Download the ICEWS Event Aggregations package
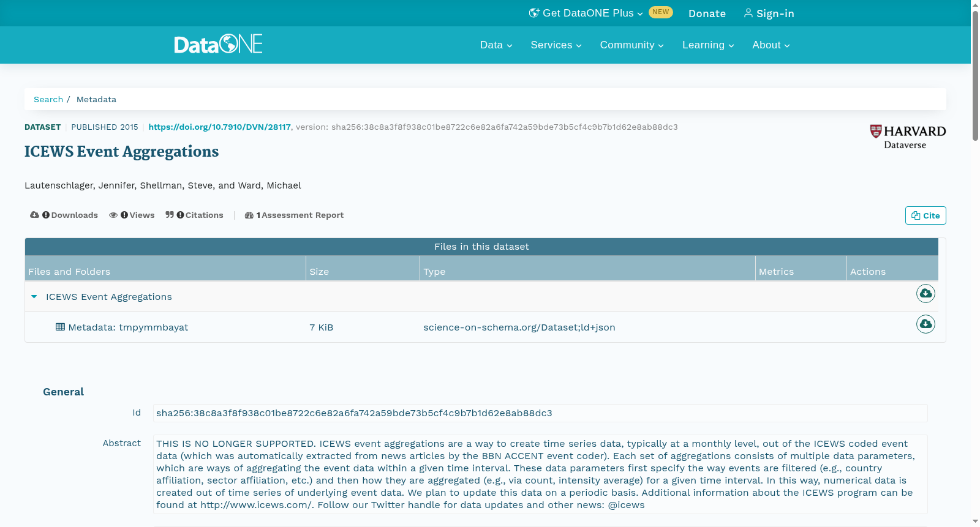Image resolution: width=980 pixels, height=527 pixels. coord(925,294)
